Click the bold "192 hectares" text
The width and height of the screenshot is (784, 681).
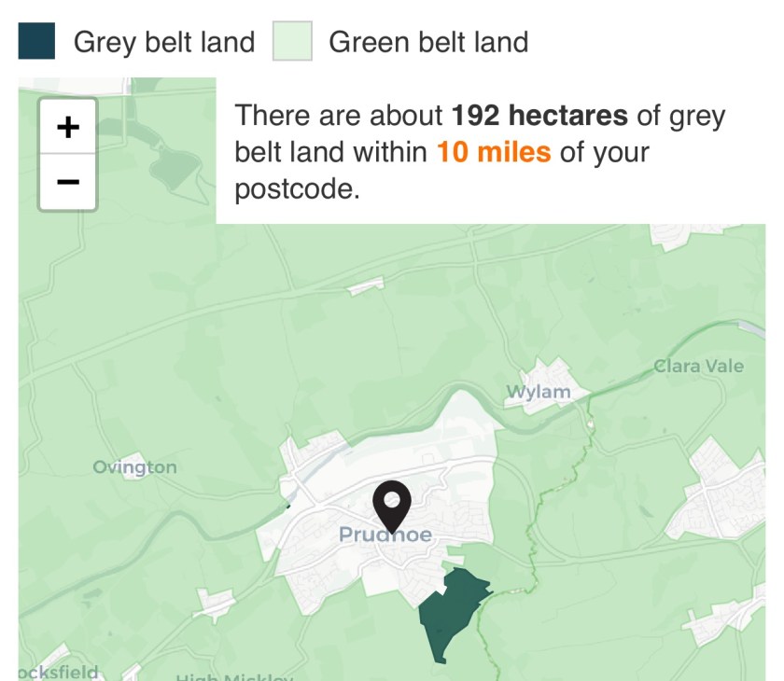point(539,116)
